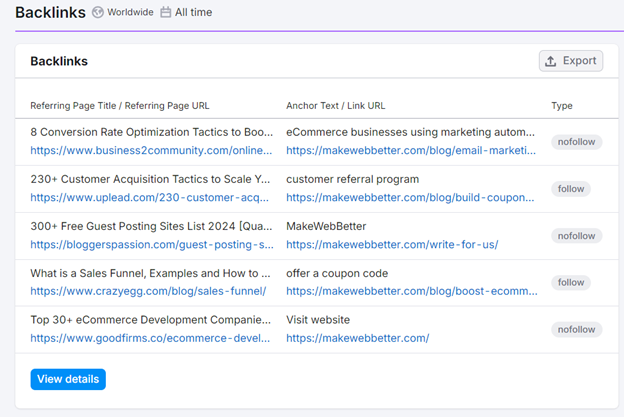Select the 'What is a Sales Funnel' title
This screenshot has height=418, width=624.
150,273
